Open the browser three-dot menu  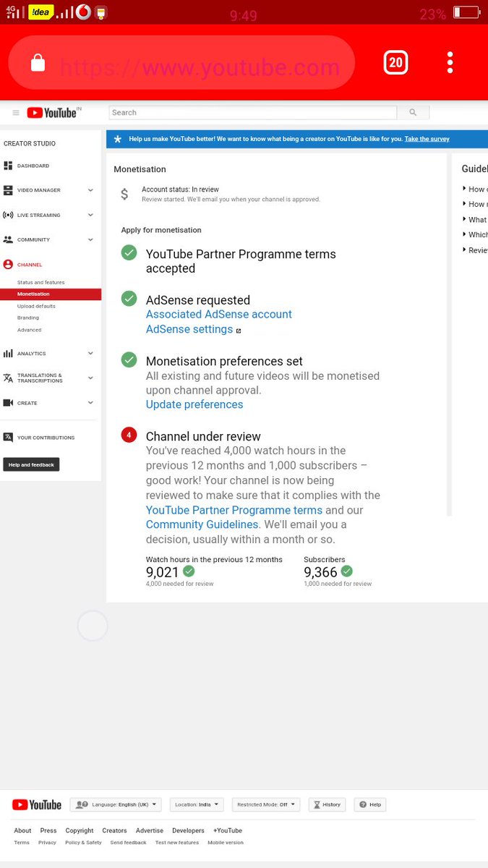[450, 63]
